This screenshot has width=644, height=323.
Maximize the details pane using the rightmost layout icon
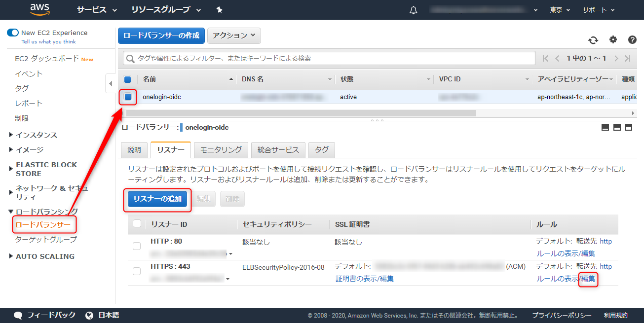point(629,127)
